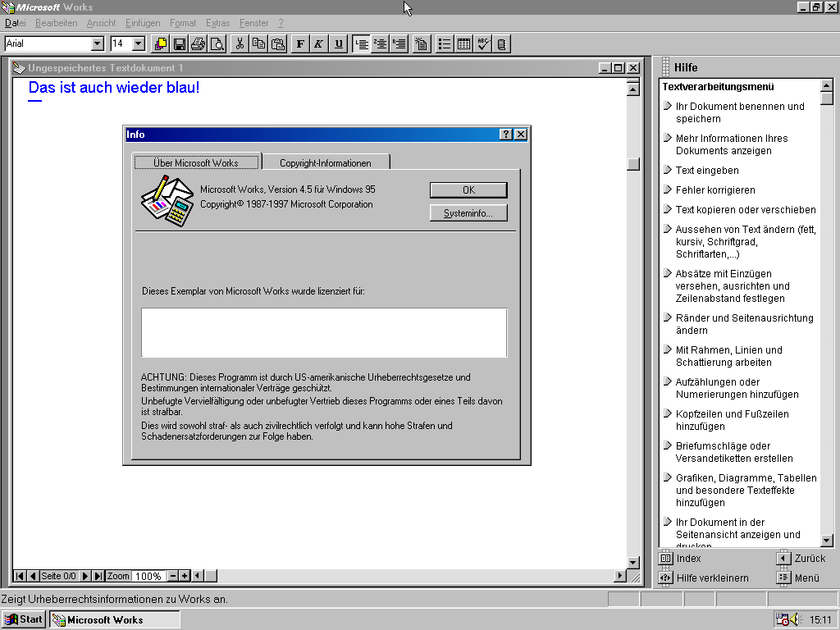Open Easy Formats toolbar icon
The image size is (840, 630).
click(422, 44)
